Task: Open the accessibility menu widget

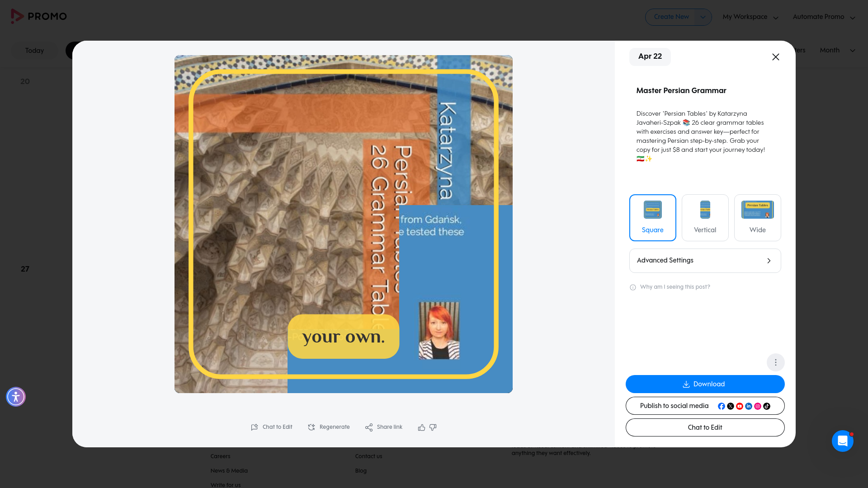Action: pos(15,397)
